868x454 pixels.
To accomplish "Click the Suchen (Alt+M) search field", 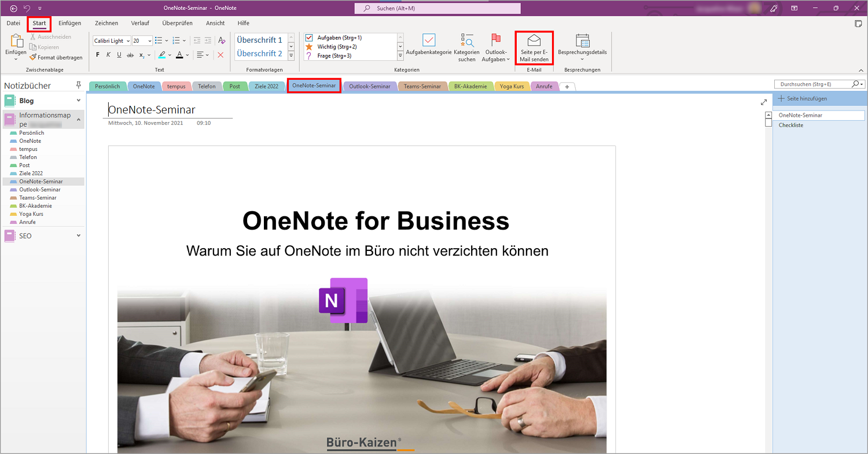I will [437, 9].
